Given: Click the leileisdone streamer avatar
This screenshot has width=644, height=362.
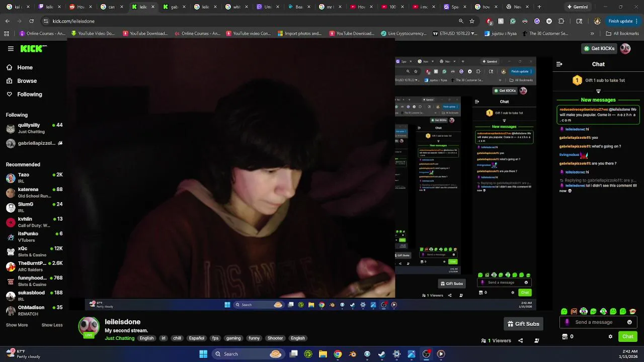Looking at the screenshot, I should point(89,327).
